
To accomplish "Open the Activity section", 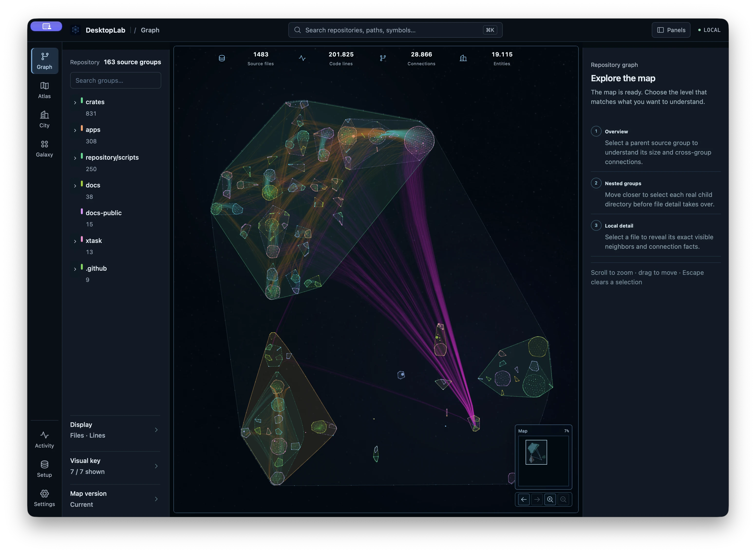I will click(x=45, y=440).
